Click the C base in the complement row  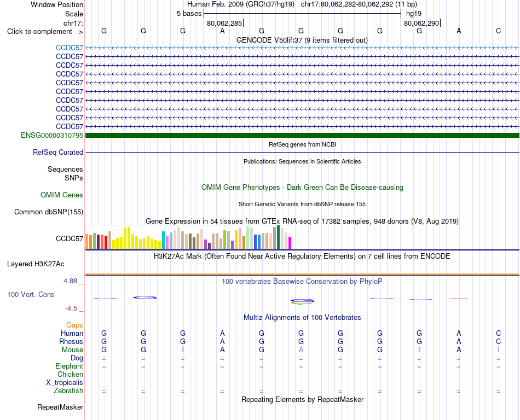coord(498,31)
